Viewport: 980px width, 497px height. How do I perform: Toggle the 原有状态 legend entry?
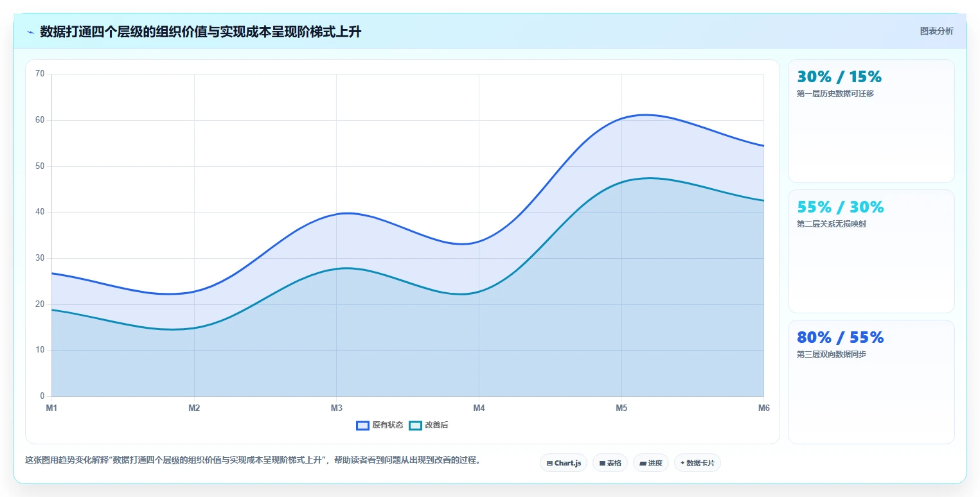click(380, 425)
